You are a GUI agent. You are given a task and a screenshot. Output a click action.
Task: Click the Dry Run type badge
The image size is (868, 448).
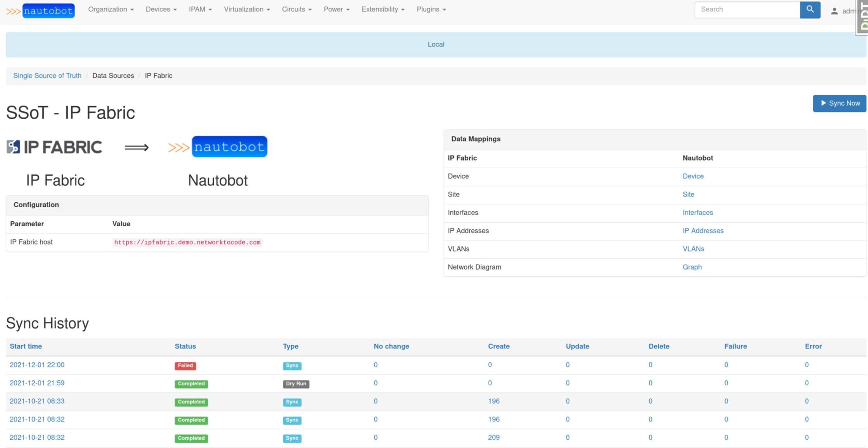coord(296,384)
